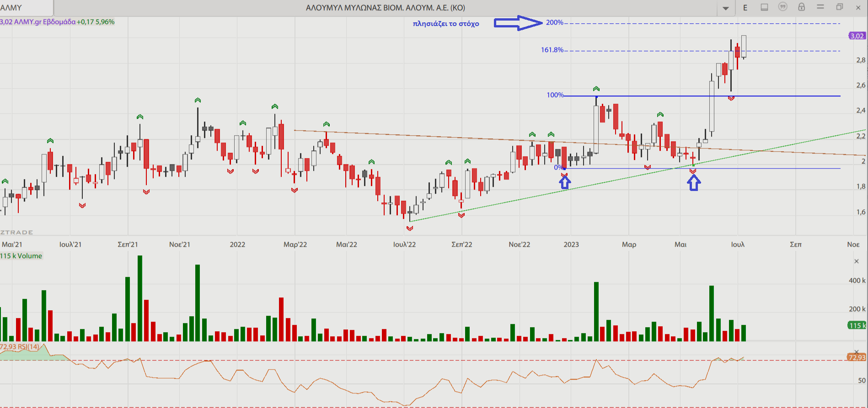The height and width of the screenshot is (408, 868).
Task: Close the chart window
Action: (858, 7)
